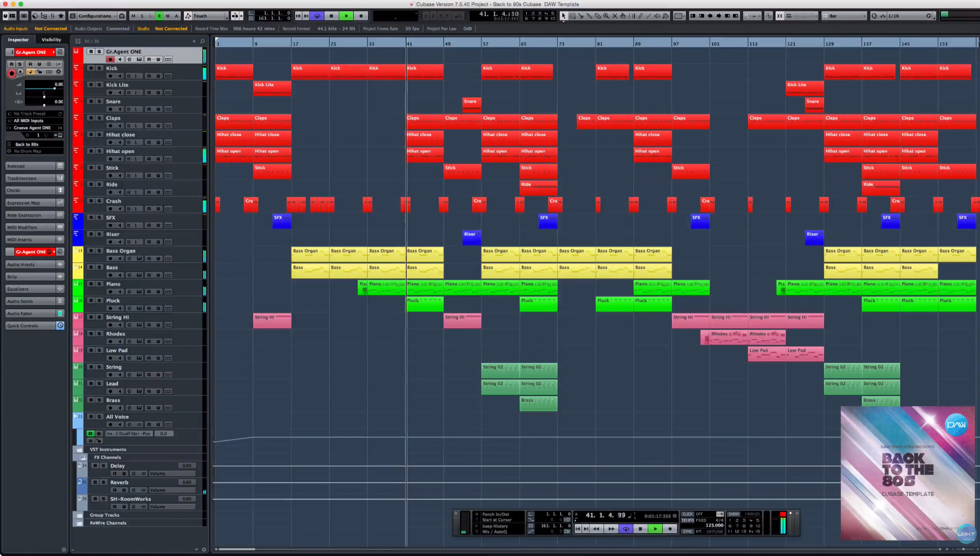Open the Quick Controls inspector section
This screenshot has width=980, height=556.
pyautogui.click(x=35, y=326)
